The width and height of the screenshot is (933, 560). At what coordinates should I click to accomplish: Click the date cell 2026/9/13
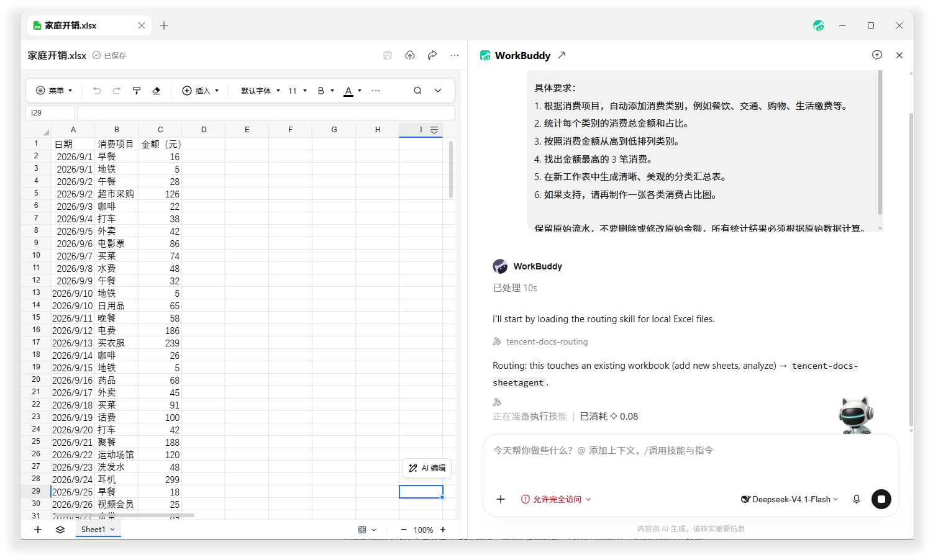coord(73,343)
